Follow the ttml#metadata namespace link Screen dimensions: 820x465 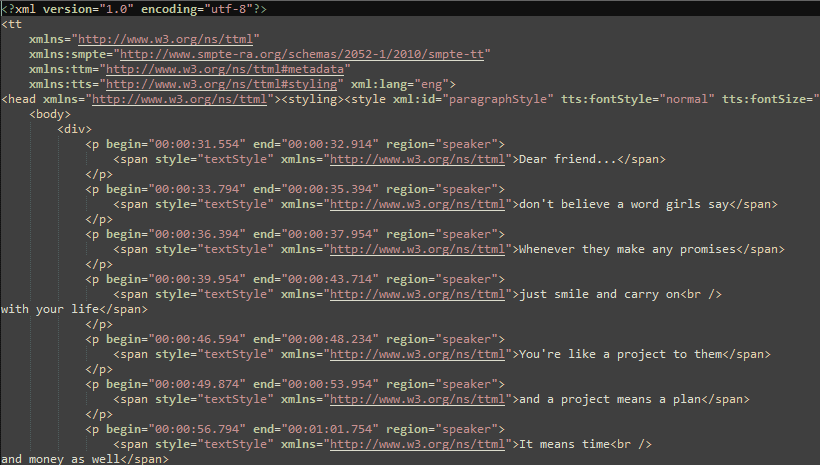225,69
